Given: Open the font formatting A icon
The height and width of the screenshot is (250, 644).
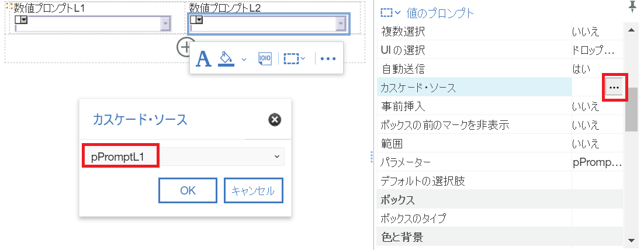Looking at the screenshot, I should pyautogui.click(x=203, y=58).
